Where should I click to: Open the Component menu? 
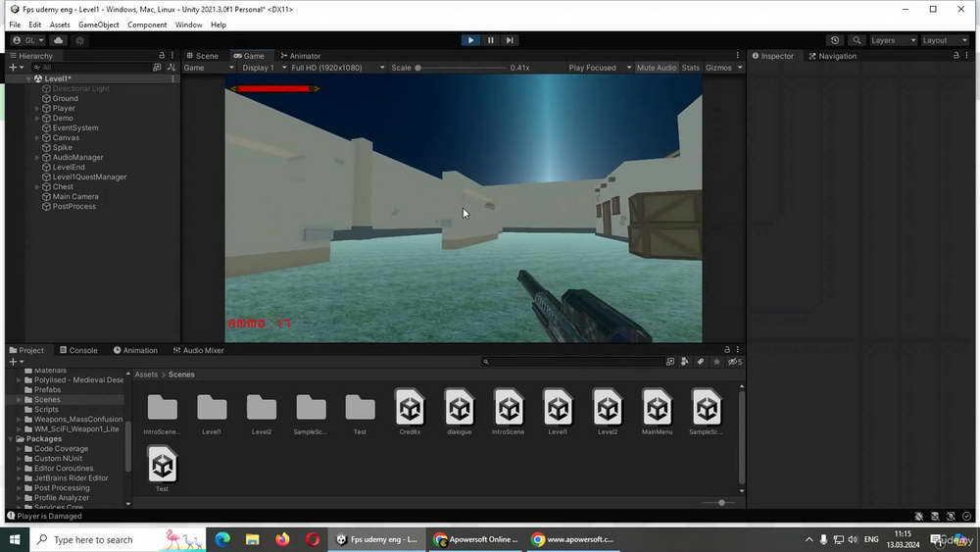pos(147,25)
